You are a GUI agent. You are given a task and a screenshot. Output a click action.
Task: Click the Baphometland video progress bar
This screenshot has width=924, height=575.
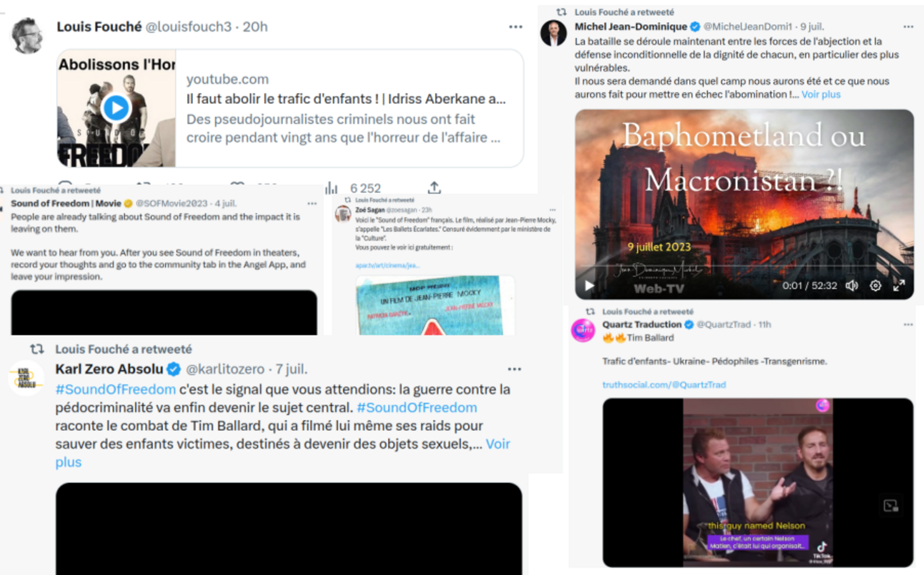click(x=744, y=266)
